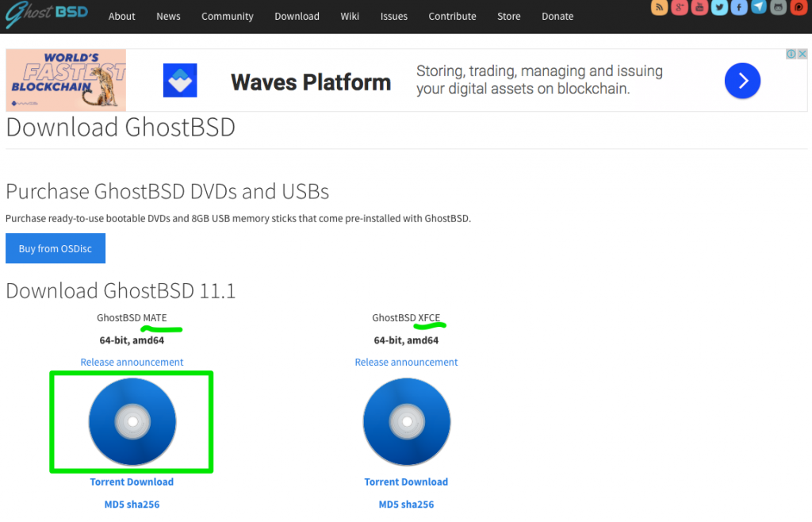Visit the Google Plus page icon

[680, 6]
